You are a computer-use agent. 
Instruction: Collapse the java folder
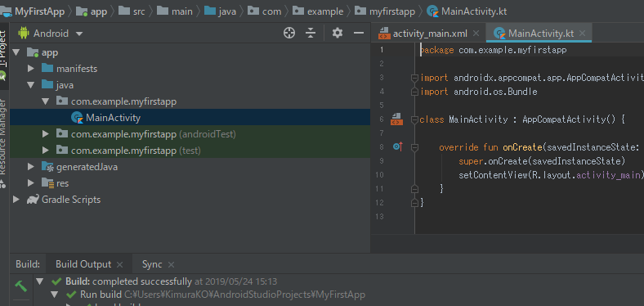click(31, 85)
